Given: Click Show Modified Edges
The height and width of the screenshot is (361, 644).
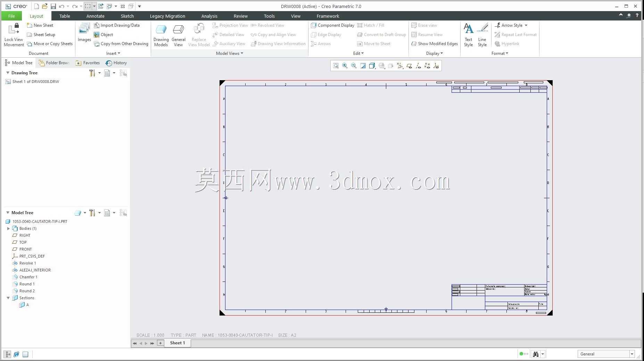Looking at the screenshot, I should tap(435, 44).
